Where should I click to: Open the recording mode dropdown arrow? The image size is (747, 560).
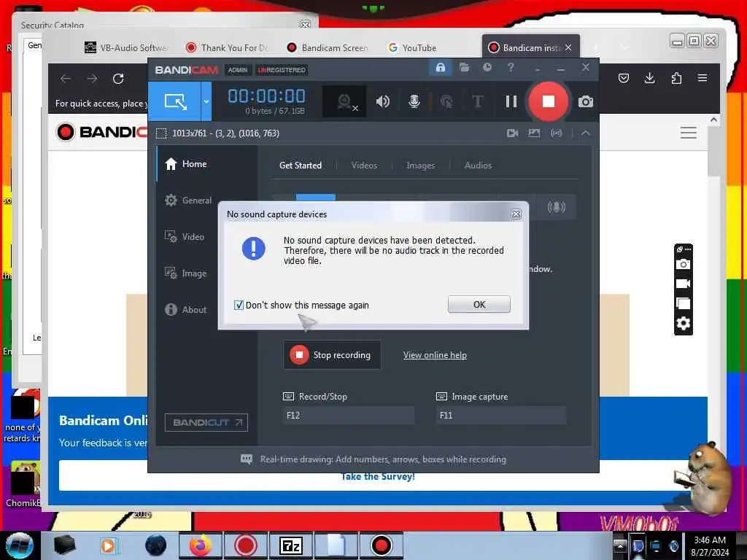coord(206,101)
